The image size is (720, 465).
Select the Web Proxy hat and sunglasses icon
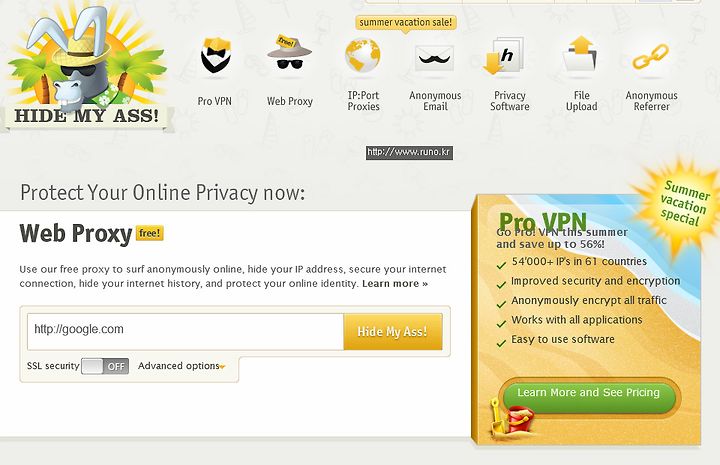pos(289,53)
